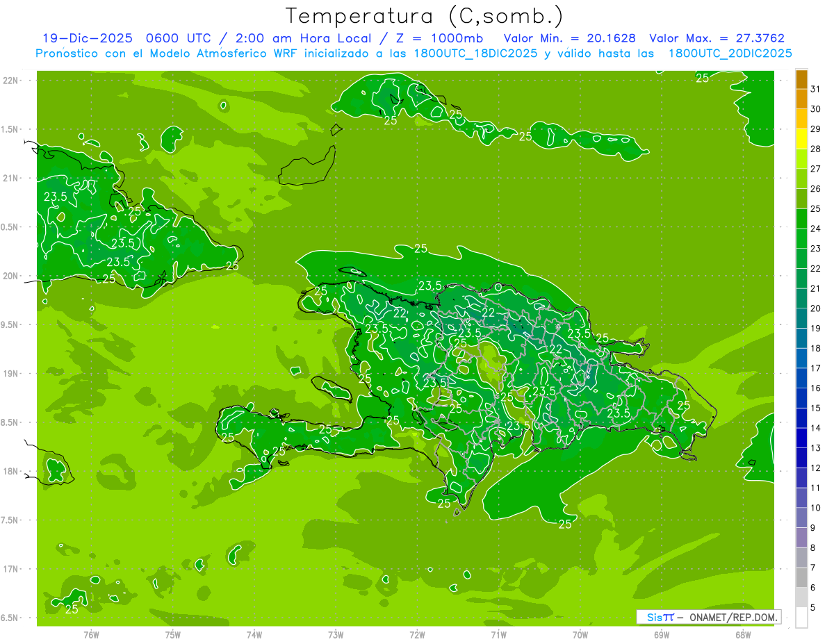Viewport: 834px width, 644px height.
Task: Click the '73W' longitude label
Action: pyautogui.click(x=336, y=634)
